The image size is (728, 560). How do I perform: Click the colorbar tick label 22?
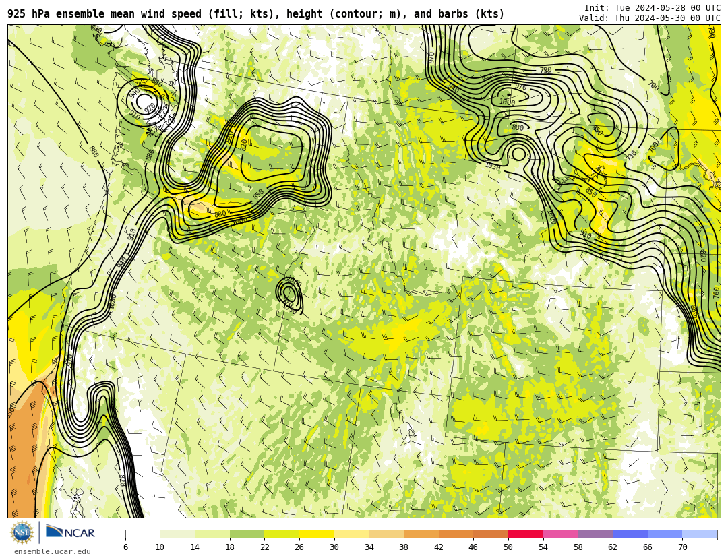264,547
